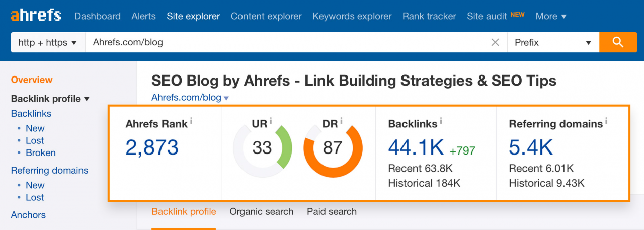
Task: Switch to the Organic search tab
Action: pos(262,212)
